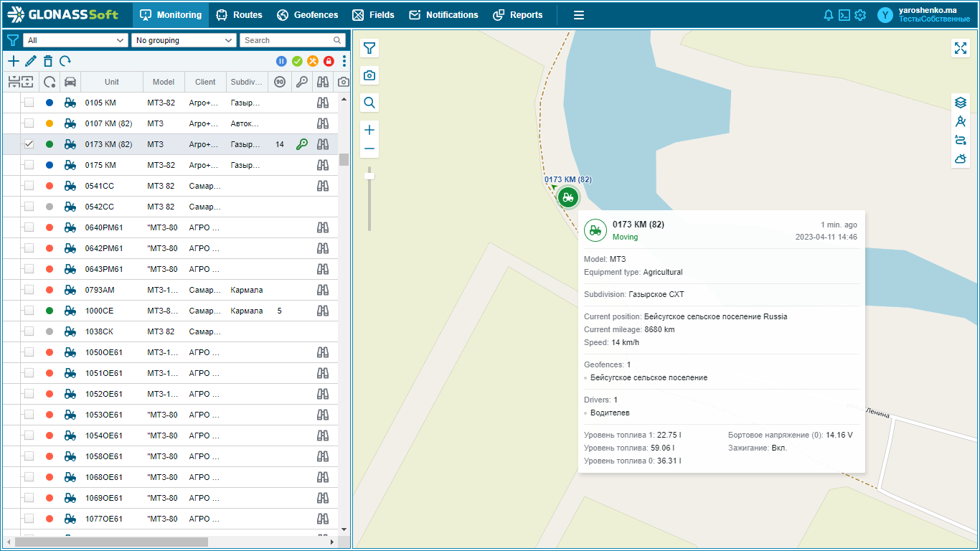Image resolution: width=980 pixels, height=551 pixels.
Task: Zoom out the map with minus button
Action: pos(369,149)
